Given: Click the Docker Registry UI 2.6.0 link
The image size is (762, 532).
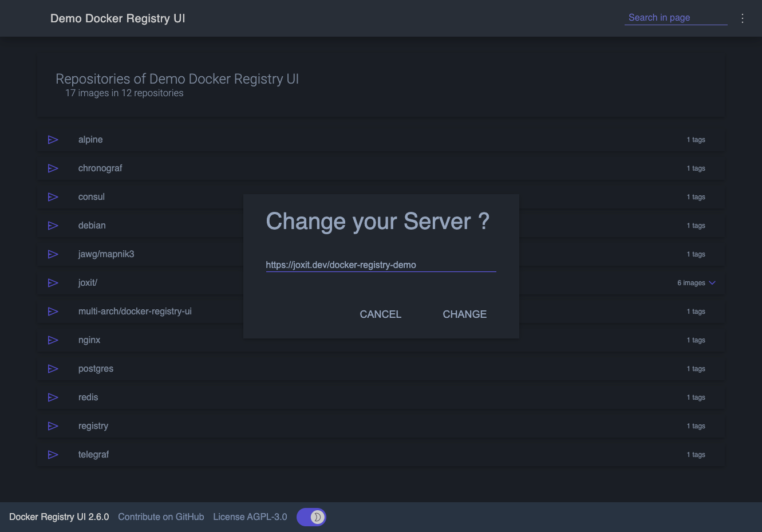Looking at the screenshot, I should (59, 517).
